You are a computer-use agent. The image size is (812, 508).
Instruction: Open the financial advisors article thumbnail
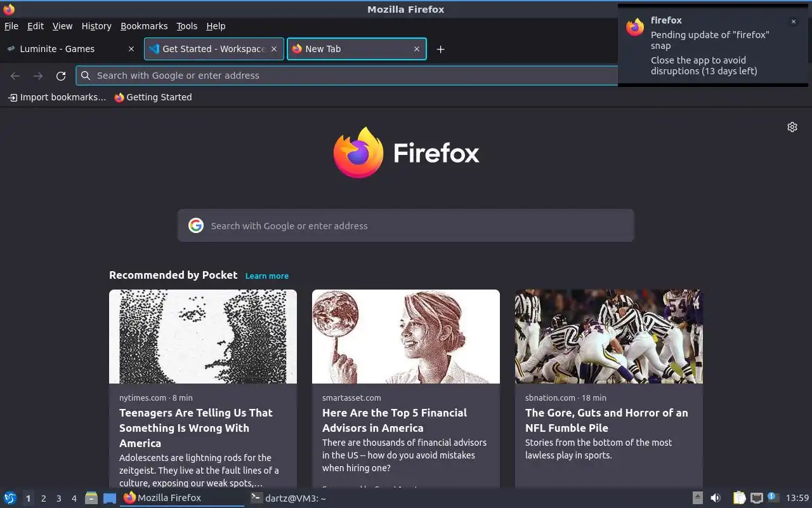click(406, 337)
